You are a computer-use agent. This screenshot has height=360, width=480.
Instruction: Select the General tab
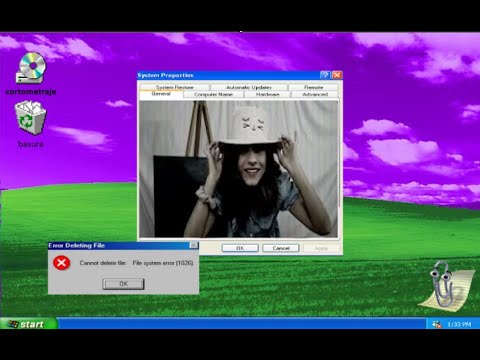coord(161,94)
